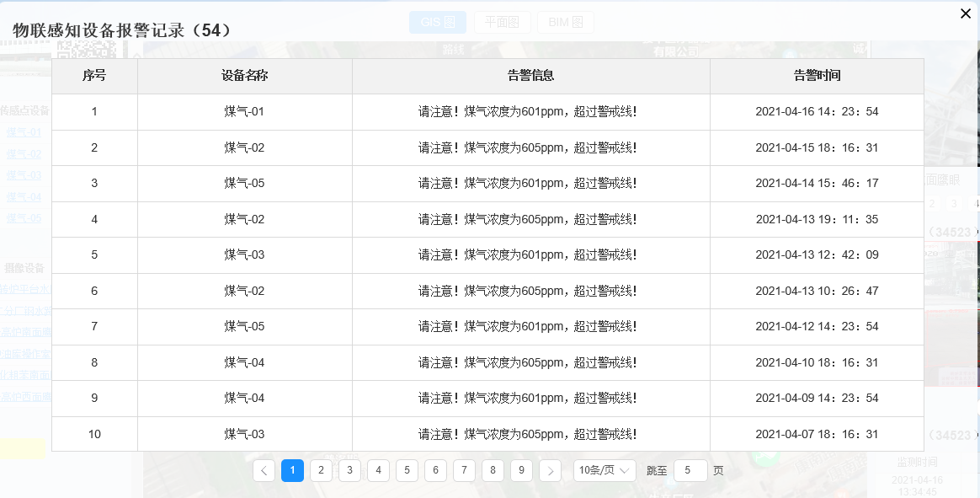The image size is (980, 498).
Task: Go to page 6
Action: 435,470
